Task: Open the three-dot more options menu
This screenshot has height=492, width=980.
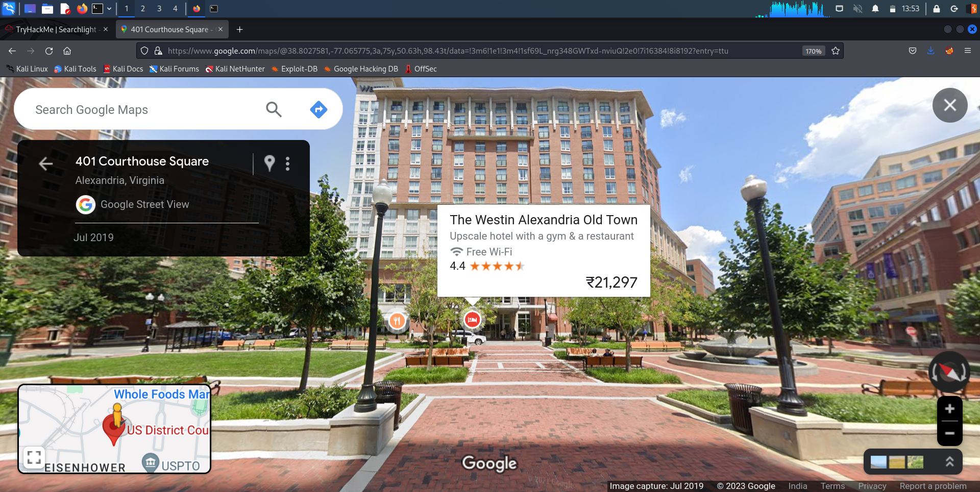Action: [x=288, y=163]
